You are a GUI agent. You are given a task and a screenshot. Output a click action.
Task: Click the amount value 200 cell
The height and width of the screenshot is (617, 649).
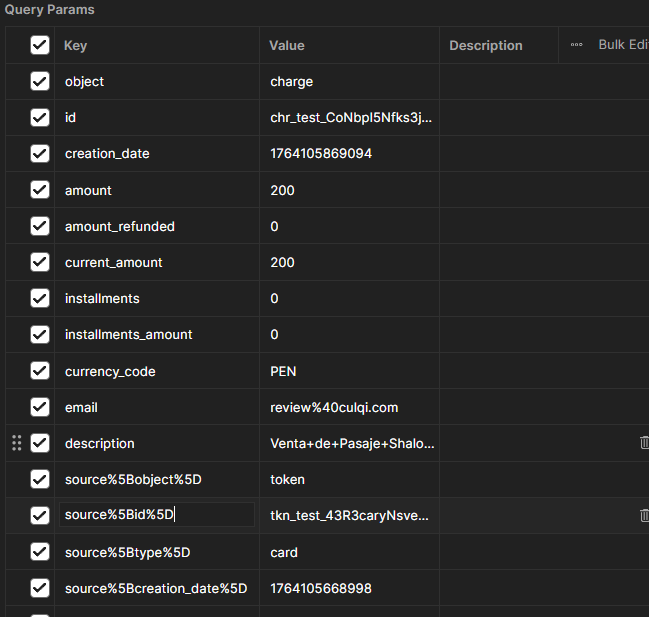click(x=348, y=190)
